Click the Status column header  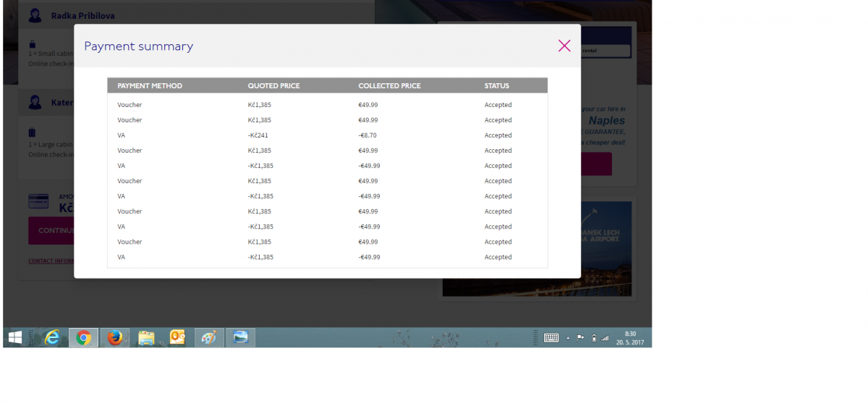497,85
